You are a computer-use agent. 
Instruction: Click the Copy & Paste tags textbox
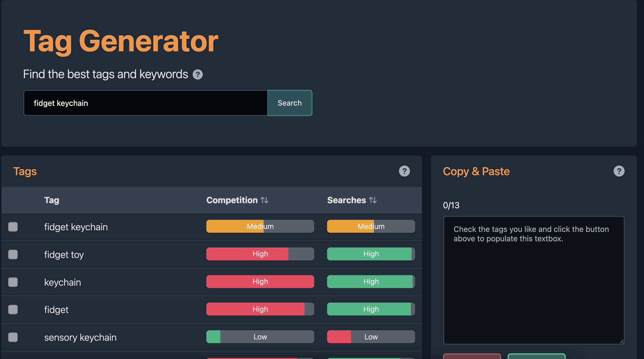[534, 280]
